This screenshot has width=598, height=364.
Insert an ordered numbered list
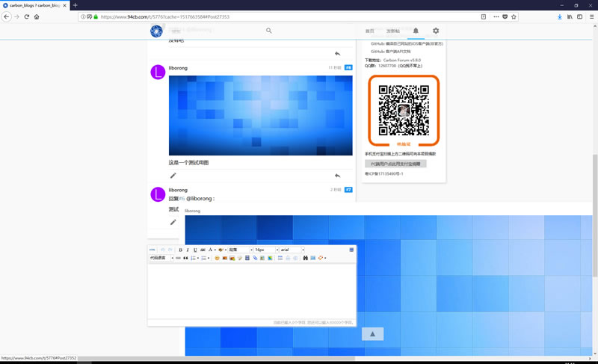(x=194, y=258)
